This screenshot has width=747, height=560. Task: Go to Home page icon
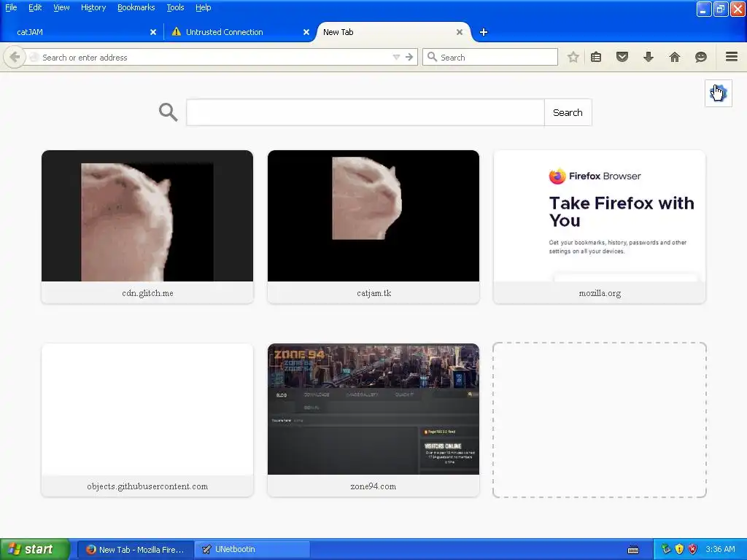coord(675,57)
